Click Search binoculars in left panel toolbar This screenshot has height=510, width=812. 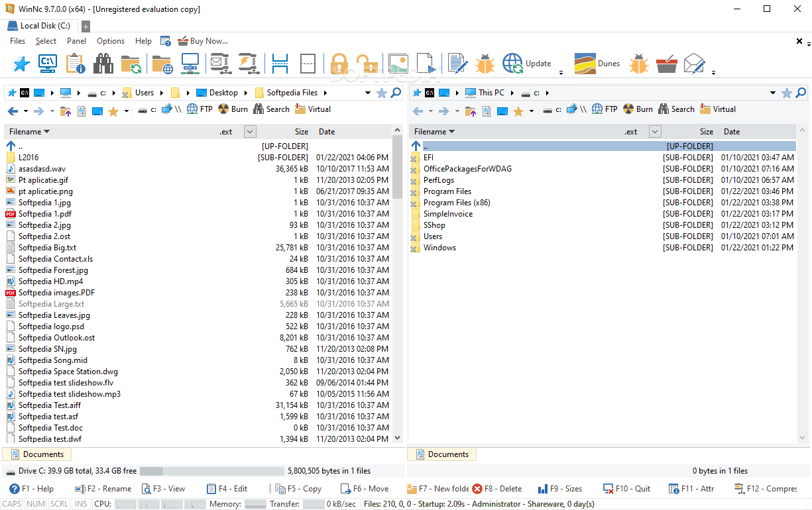coord(271,109)
